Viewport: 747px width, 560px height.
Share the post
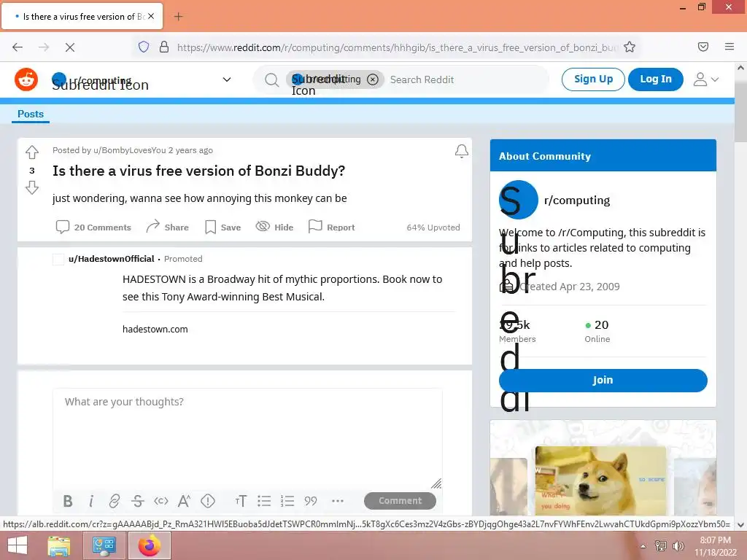click(167, 227)
